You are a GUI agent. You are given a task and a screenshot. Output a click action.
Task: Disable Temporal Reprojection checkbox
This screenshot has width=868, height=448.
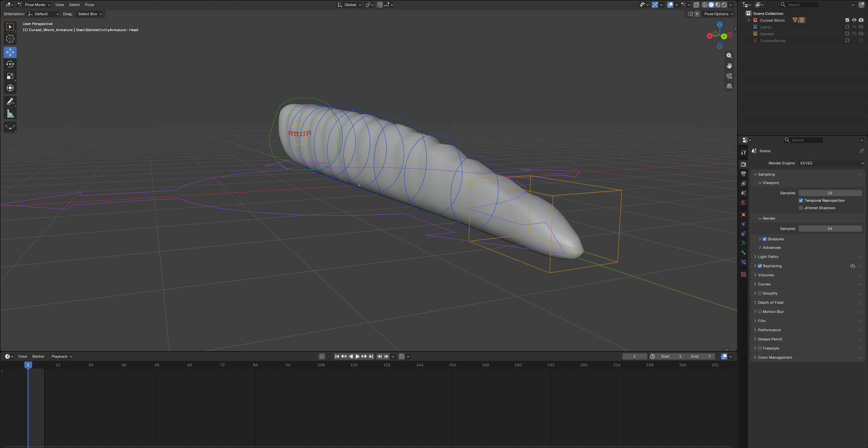tap(801, 200)
